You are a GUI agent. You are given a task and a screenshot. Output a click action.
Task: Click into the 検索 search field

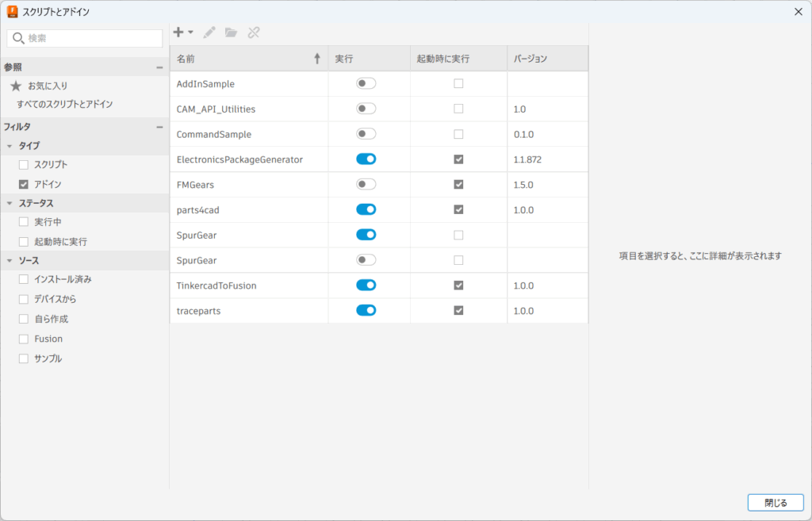click(85, 38)
